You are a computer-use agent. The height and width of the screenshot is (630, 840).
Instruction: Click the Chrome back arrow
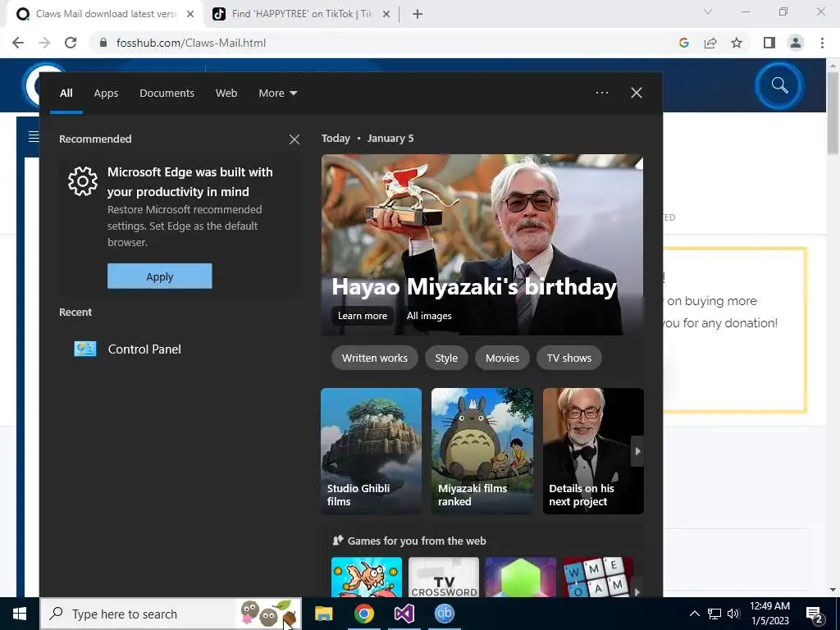click(18, 43)
